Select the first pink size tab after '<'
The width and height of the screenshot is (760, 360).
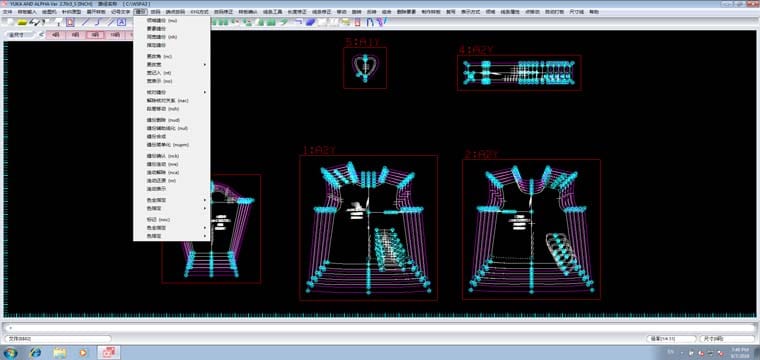point(56,35)
